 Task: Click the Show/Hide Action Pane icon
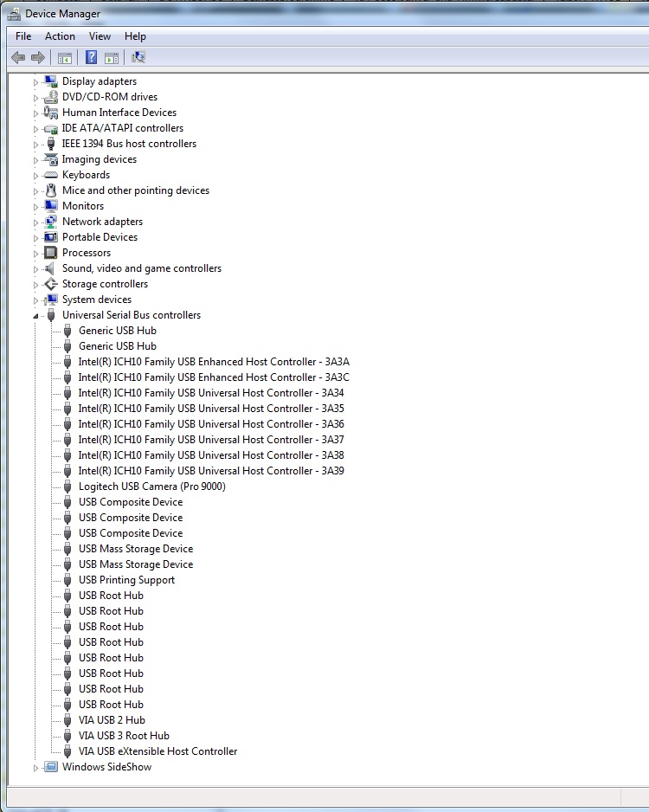[112, 58]
